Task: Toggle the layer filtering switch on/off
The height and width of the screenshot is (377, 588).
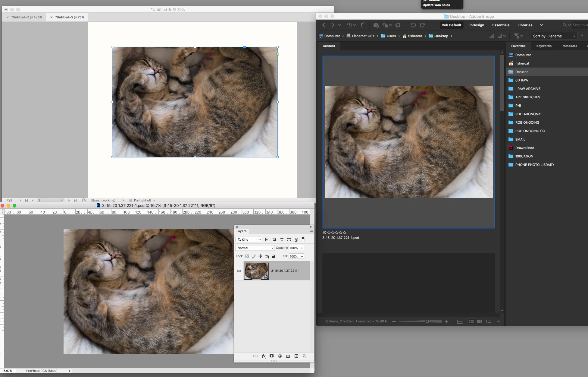Action: [x=303, y=239]
